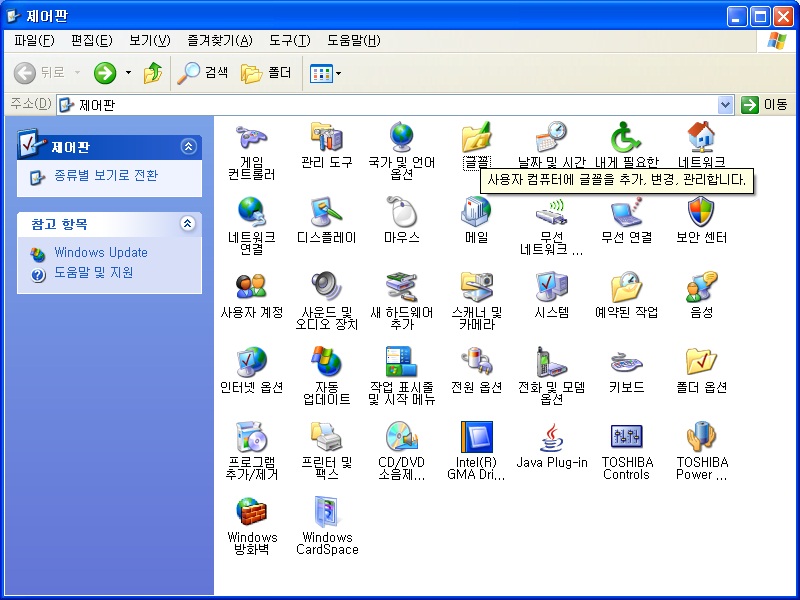The height and width of the screenshot is (600, 800).
Task: Open TOSHIBA Controls icon
Action: point(627,437)
